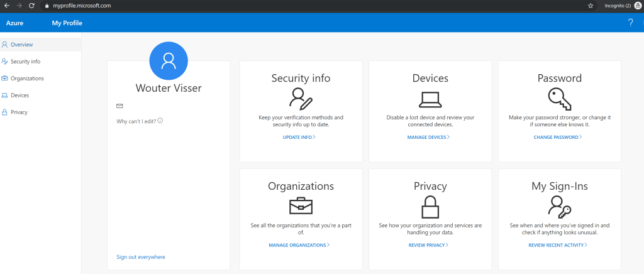The width and height of the screenshot is (644, 274).
Task: Click the blue profile avatar circle
Action: pyautogui.click(x=169, y=61)
